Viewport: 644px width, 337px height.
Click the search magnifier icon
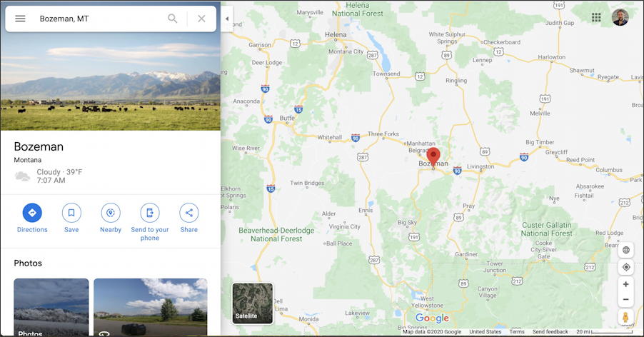pos(173,19)
